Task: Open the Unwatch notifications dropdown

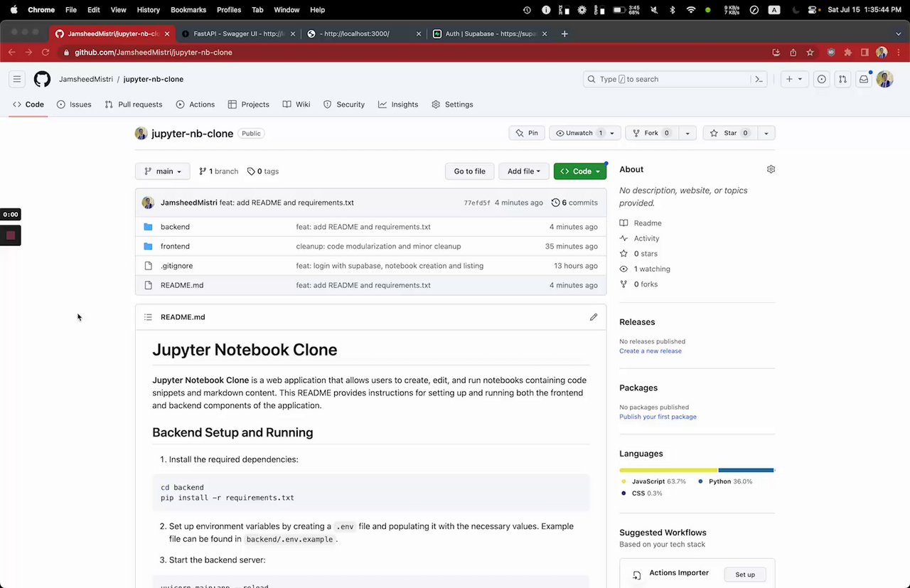Action: click(x=585, y=133)
